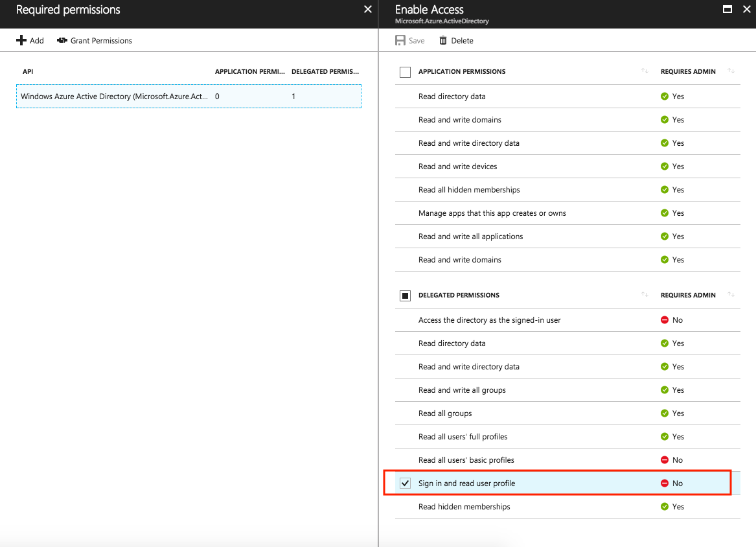This screenshot has height=547, width=756.
Task: Toggle the Delegated Permissions select-all checkbox
Action: click(406, 296)
